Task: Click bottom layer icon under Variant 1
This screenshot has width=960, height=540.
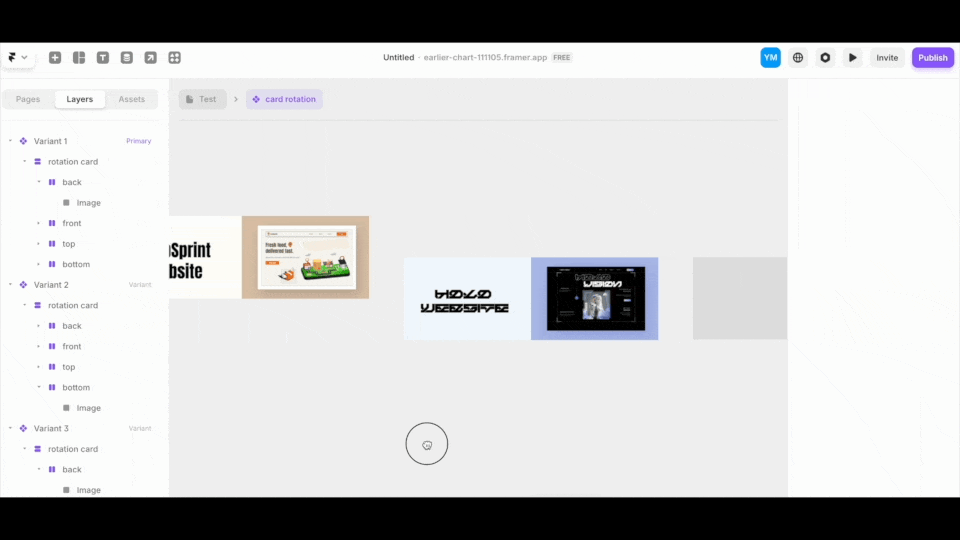Action: tap(52, 264)
